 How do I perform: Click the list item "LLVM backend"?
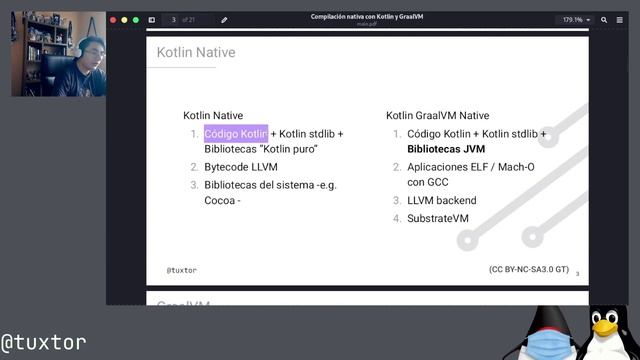point(442,200)
